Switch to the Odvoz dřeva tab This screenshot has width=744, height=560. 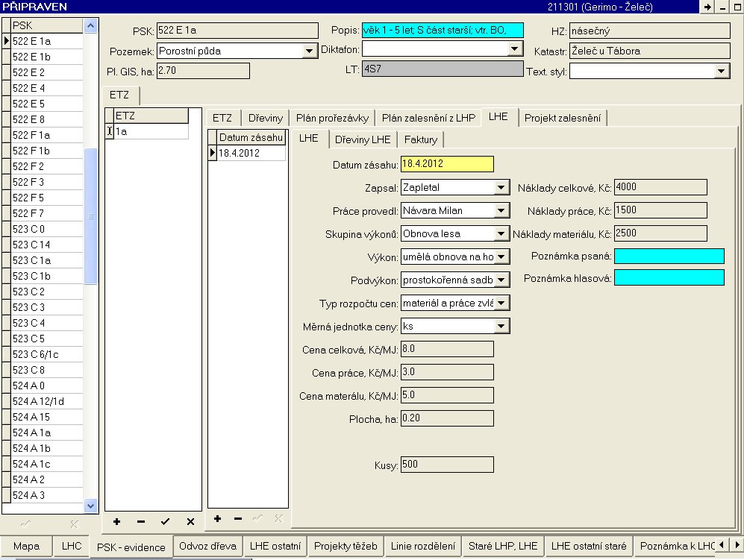[x=207, y=547]
